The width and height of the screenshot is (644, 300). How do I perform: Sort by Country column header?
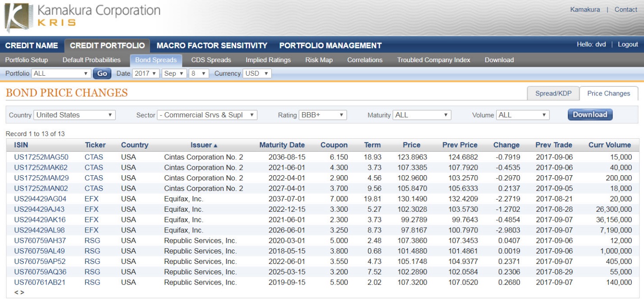coord(134,145)
